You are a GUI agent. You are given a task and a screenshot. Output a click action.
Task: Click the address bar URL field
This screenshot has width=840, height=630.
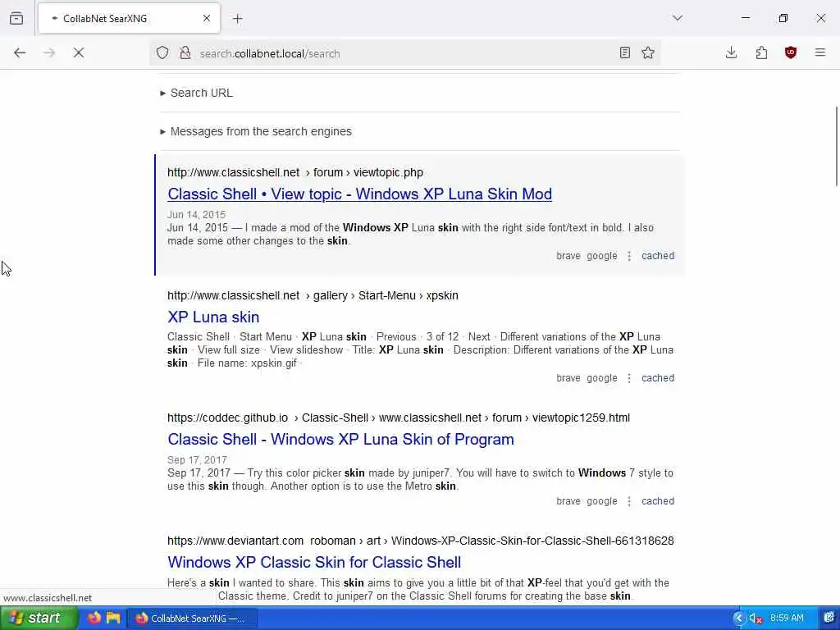404,53
